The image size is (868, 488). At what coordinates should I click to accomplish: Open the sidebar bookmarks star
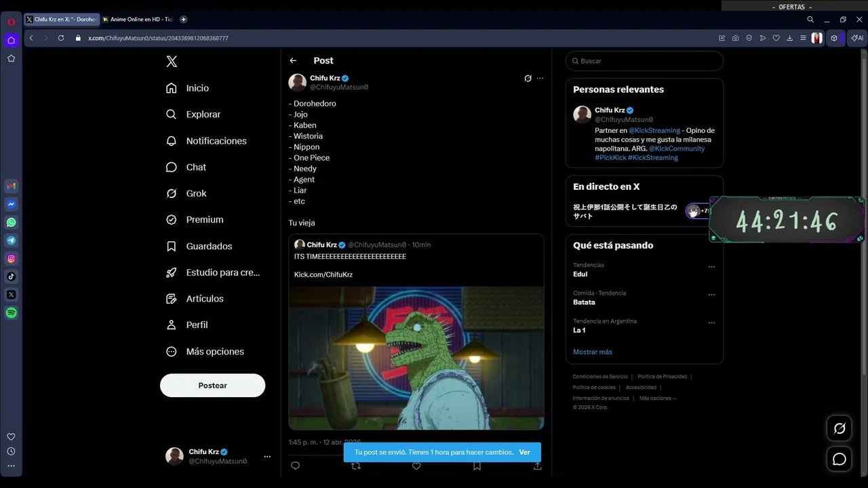[11, 58]
